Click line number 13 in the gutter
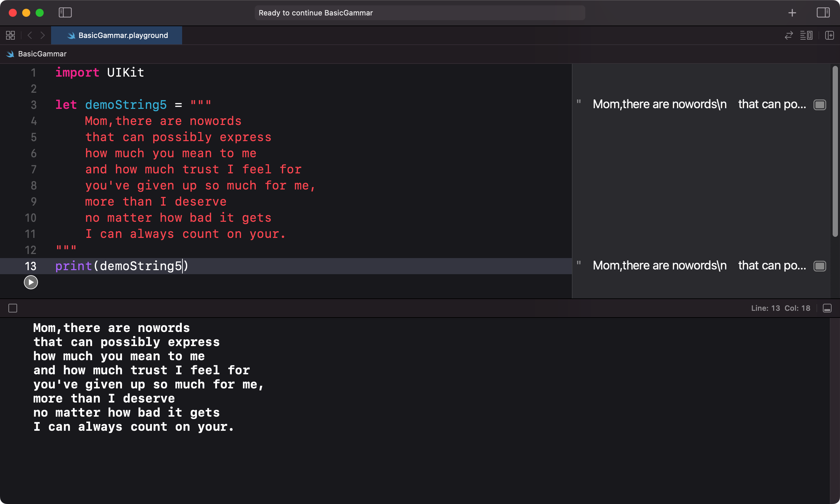 coord(31,266)
